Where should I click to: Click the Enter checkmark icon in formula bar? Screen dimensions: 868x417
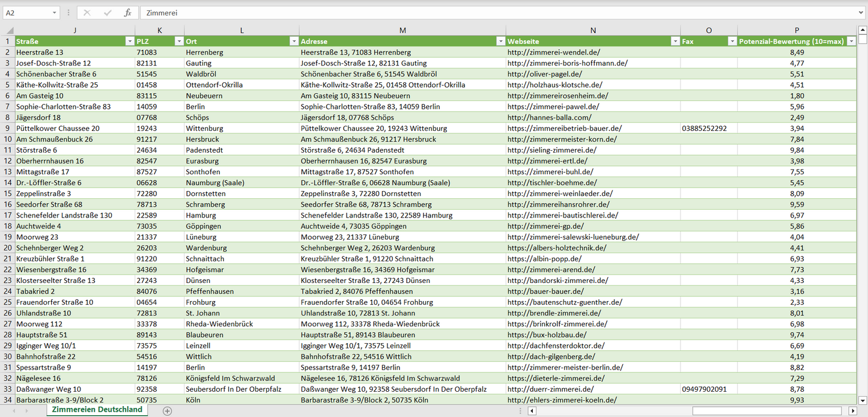(x=108, y=13)
